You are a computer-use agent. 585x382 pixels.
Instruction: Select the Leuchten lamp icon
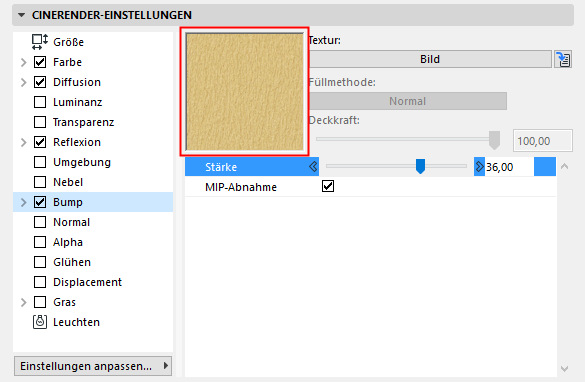coord(40,322)
